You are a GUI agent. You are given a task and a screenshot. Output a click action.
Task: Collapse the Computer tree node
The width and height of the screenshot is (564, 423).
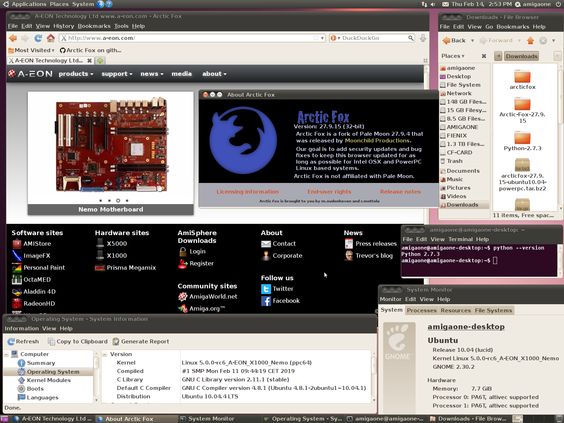coord(6,354)
